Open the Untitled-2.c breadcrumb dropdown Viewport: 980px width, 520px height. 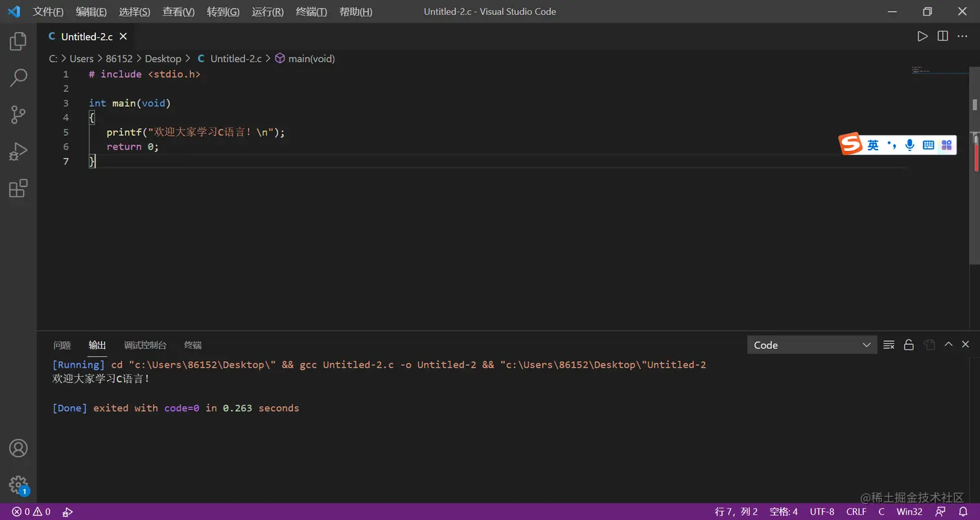[229, 58]
